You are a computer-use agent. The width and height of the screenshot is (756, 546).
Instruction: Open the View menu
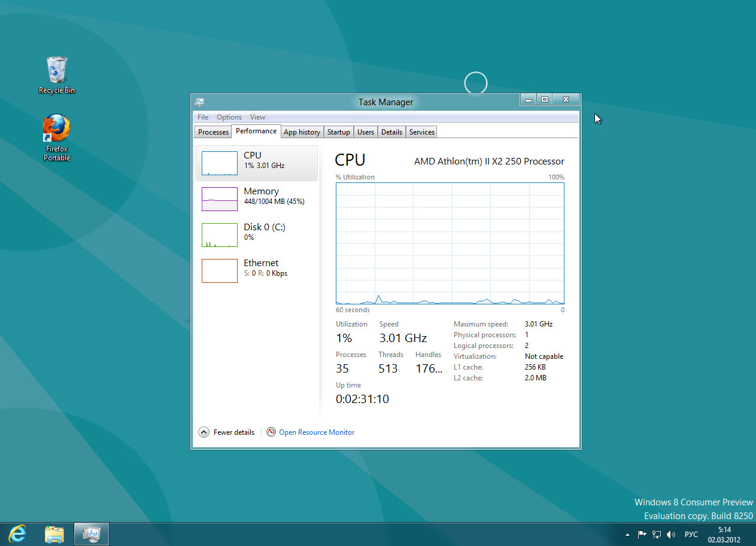click(x=257, y=117)
